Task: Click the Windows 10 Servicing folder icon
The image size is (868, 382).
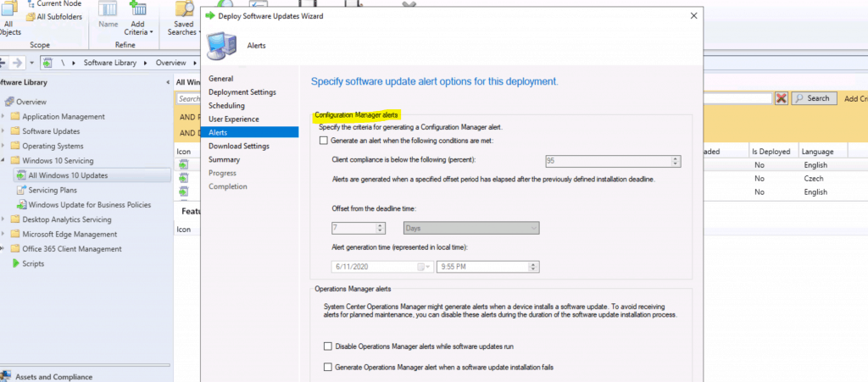Action: 15,161
